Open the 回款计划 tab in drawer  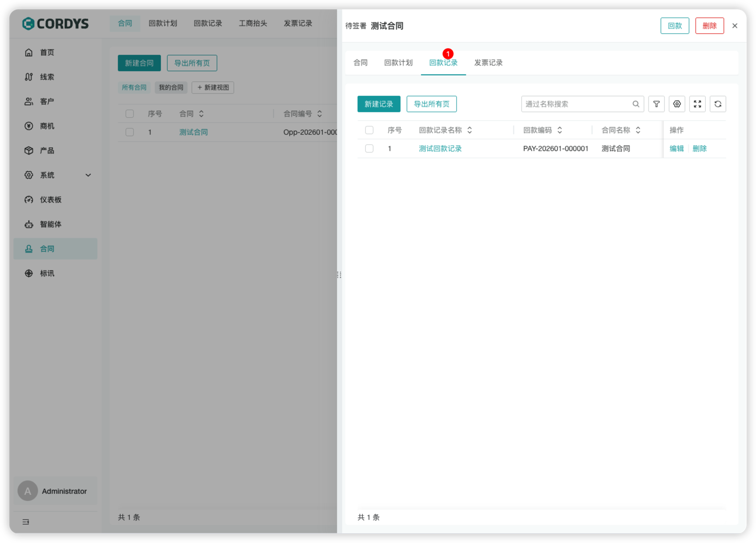(x=398, y=62)
